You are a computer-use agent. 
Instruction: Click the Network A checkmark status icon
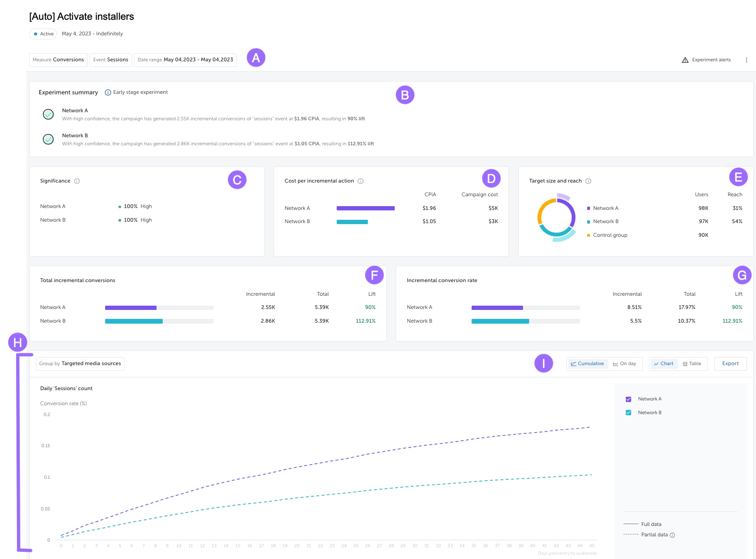point(48,114)
